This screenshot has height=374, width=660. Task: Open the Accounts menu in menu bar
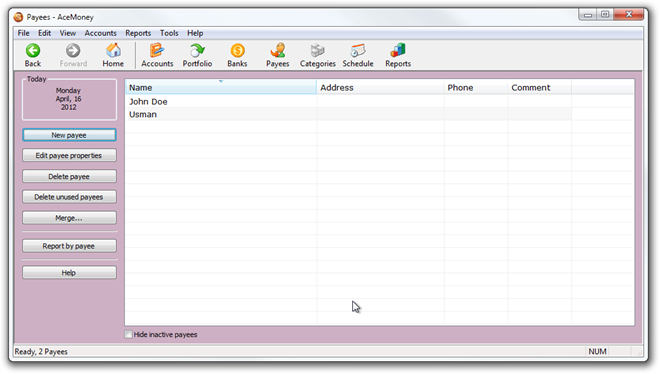pos(101,33)
